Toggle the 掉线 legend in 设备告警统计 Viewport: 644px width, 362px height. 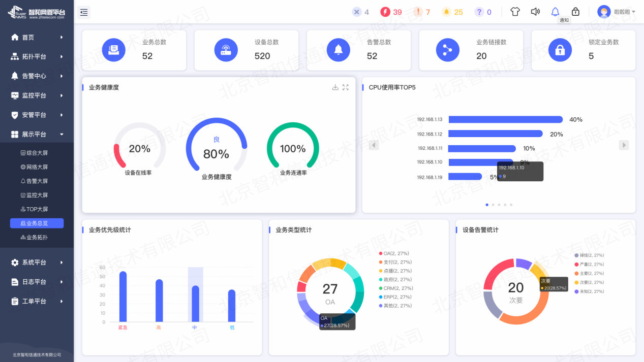pyautogui.click(x=589, y=255)
